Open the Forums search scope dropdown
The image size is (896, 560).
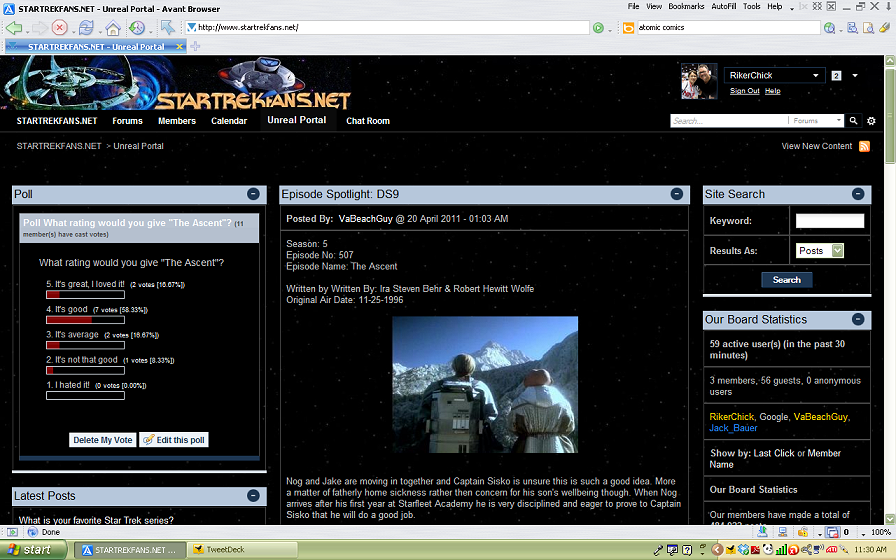point(838,121)
